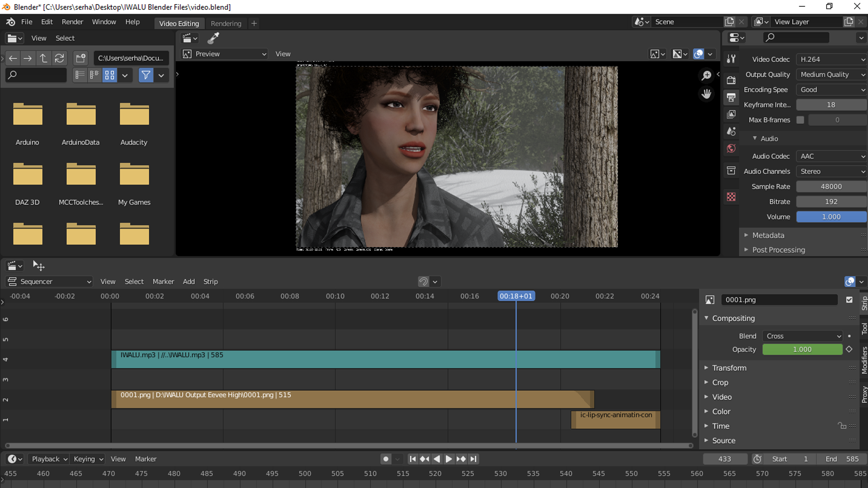
Task: Toggle Max B-frames checkbox
Action: [x=800, y=120]
